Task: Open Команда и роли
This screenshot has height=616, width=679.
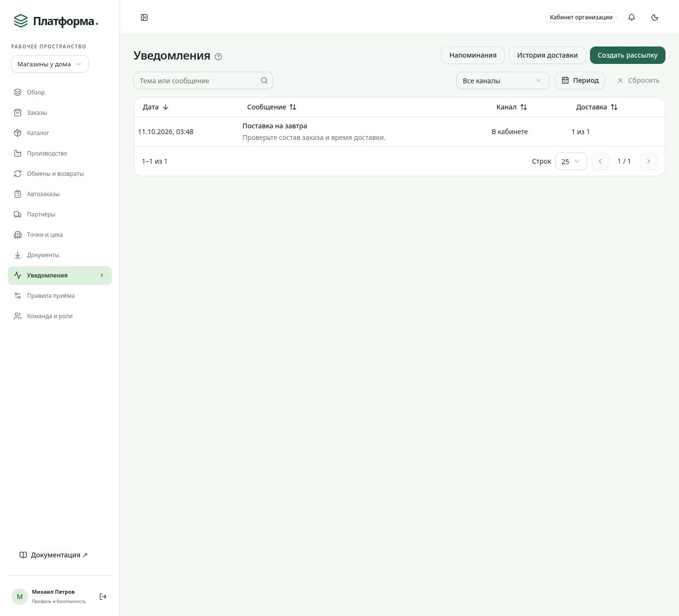Action: point(60,316)
